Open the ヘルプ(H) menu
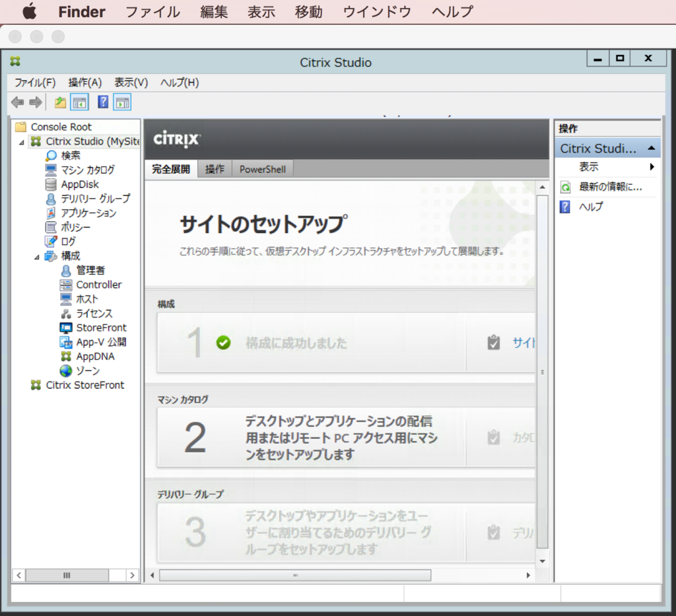 pos(180,83)
